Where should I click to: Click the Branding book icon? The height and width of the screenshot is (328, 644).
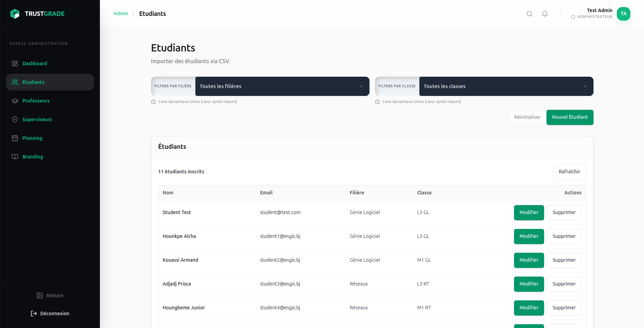[15, 157]
